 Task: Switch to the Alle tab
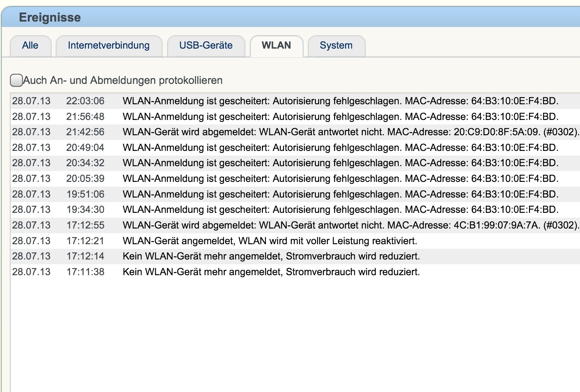click(30, 45)
